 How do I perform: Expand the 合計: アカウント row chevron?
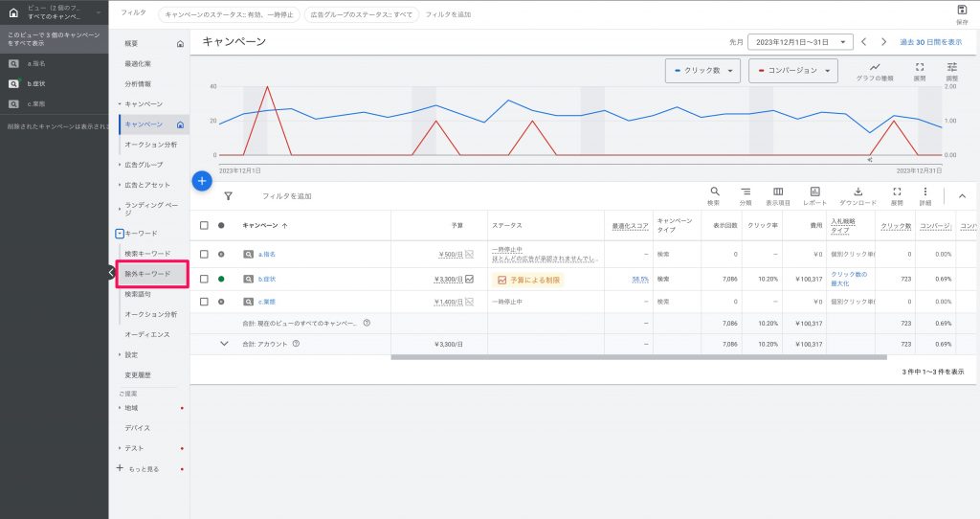pos(224,344)
